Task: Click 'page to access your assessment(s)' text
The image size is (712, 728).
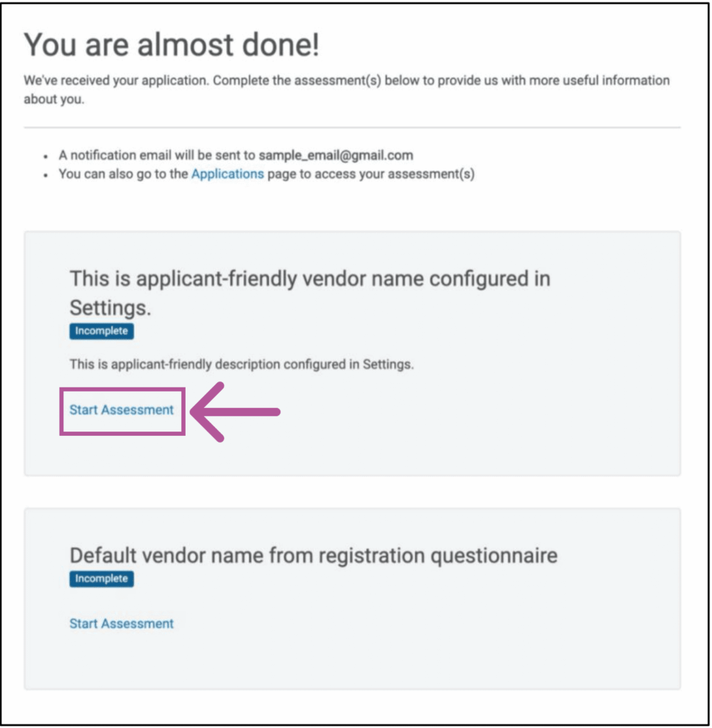Action: pos(371,173)
